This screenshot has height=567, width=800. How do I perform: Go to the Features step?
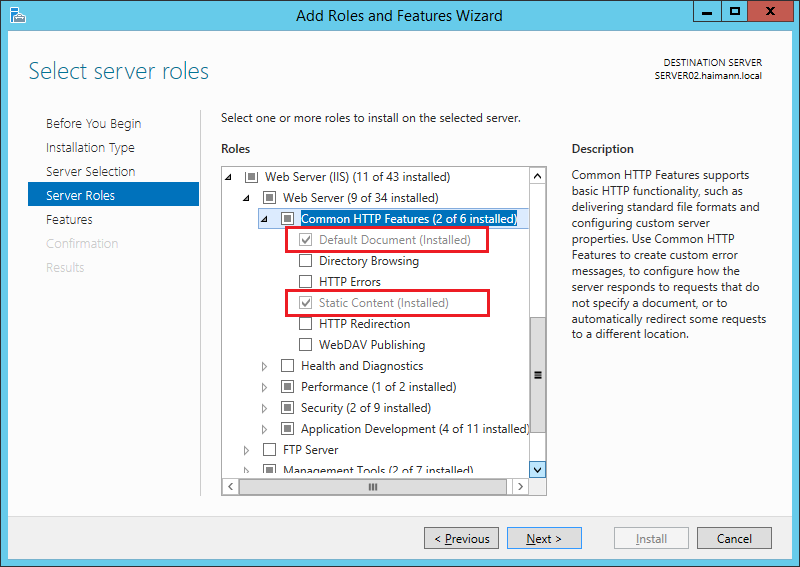69,219
